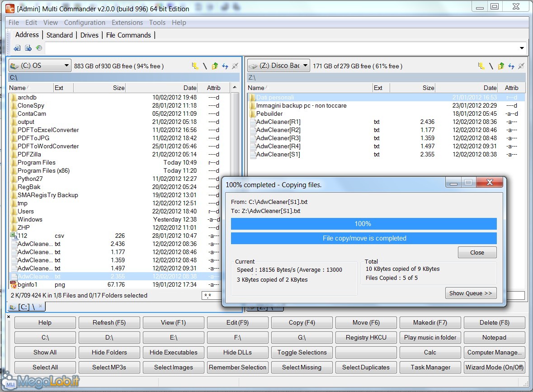Open the Tools menu
The width and height of the screenshot is (533, 392).
pos(157,23)
